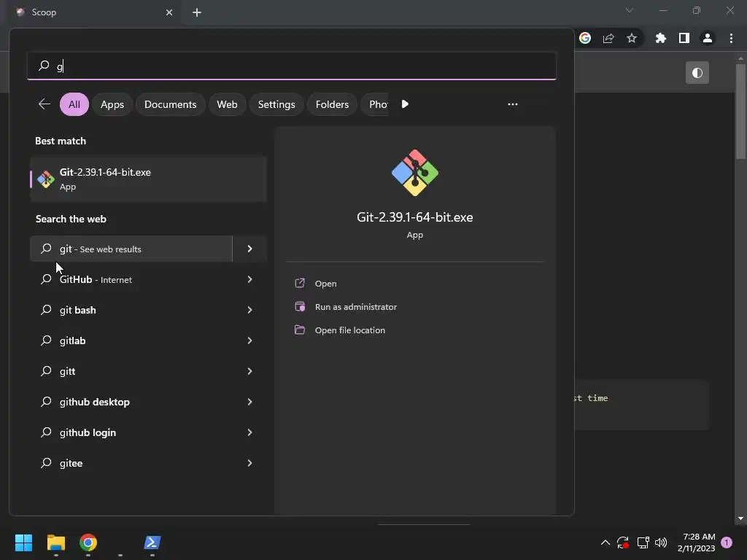Close the Scoop browser tab
This screenshot has height=560, width=747.
(169, 12)
